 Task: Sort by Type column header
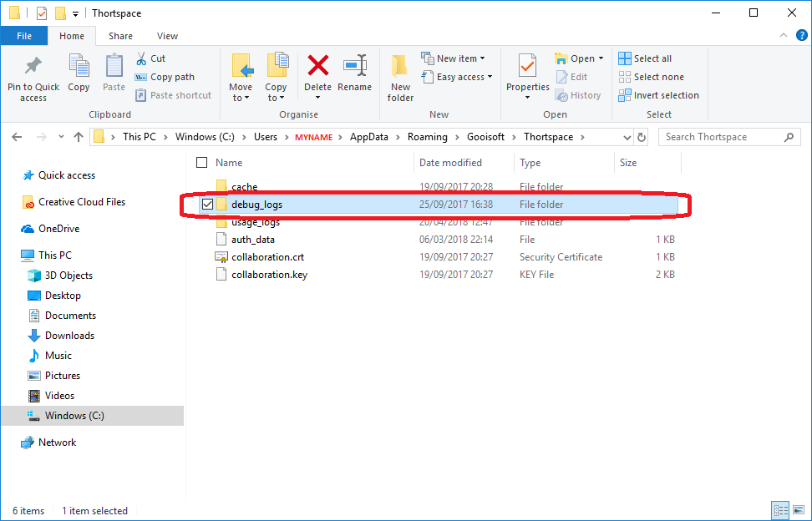530,163
